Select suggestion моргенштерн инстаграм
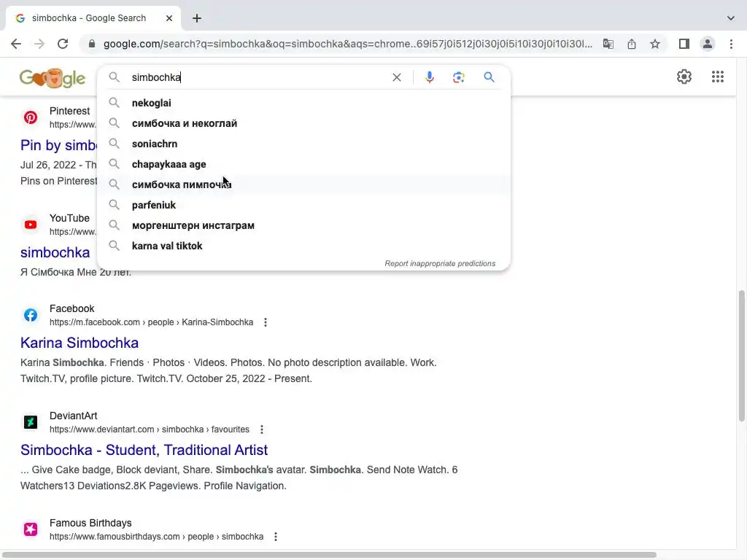This screenshot has height=560, width=747. [303, 226]
